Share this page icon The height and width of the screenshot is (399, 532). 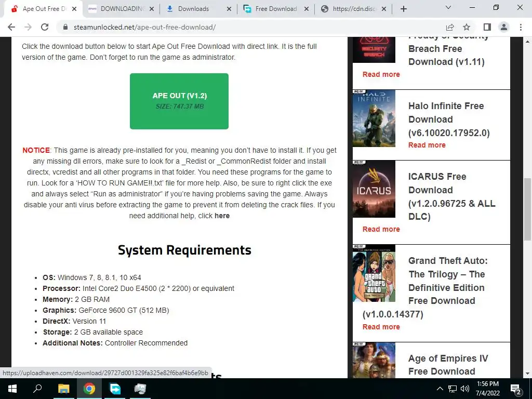coord(450,27)
